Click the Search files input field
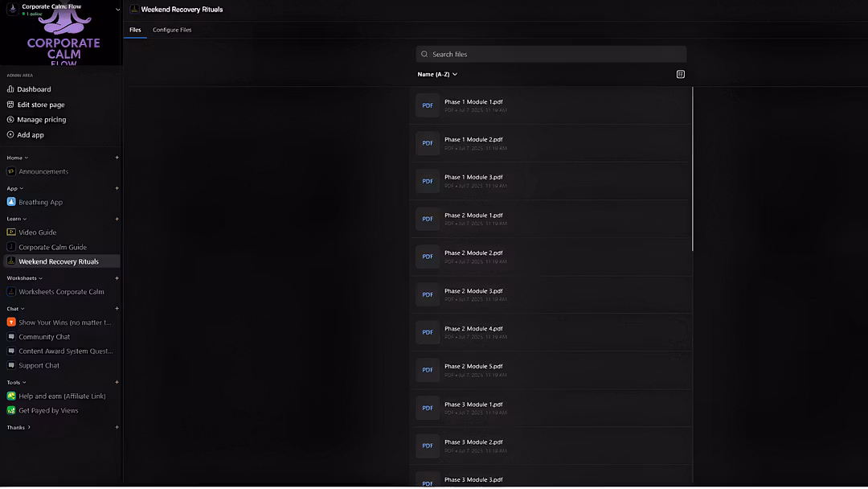 click(555, 54)
